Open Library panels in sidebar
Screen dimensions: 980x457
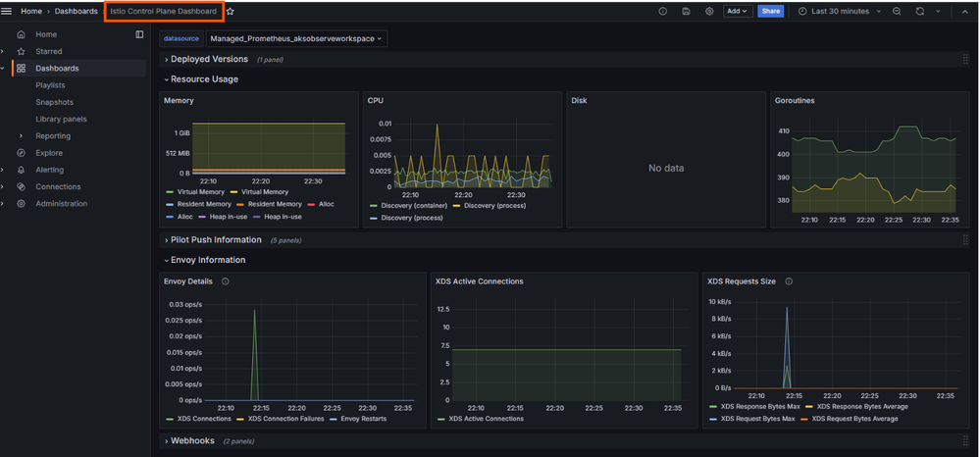[x=61, y=119]
